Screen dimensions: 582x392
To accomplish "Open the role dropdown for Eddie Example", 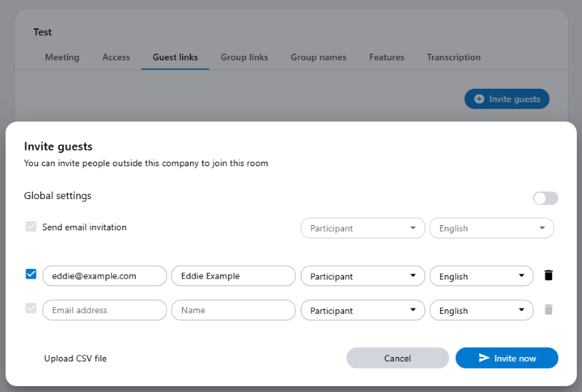I will (363, 276).
